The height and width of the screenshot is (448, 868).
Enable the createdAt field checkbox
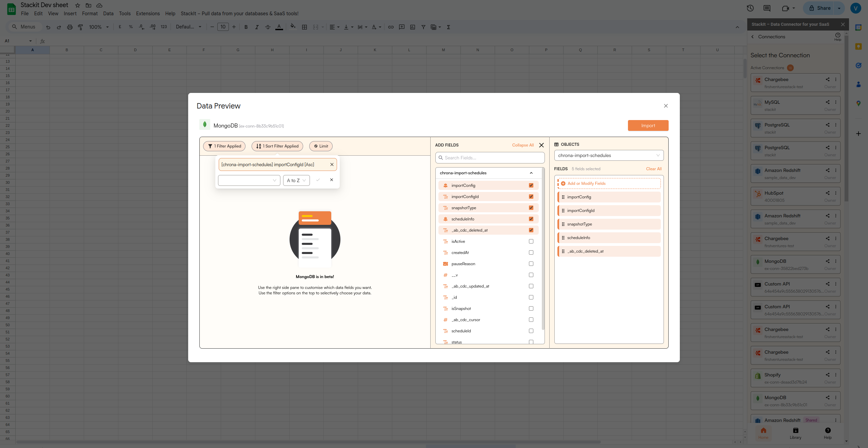point(531,253)
